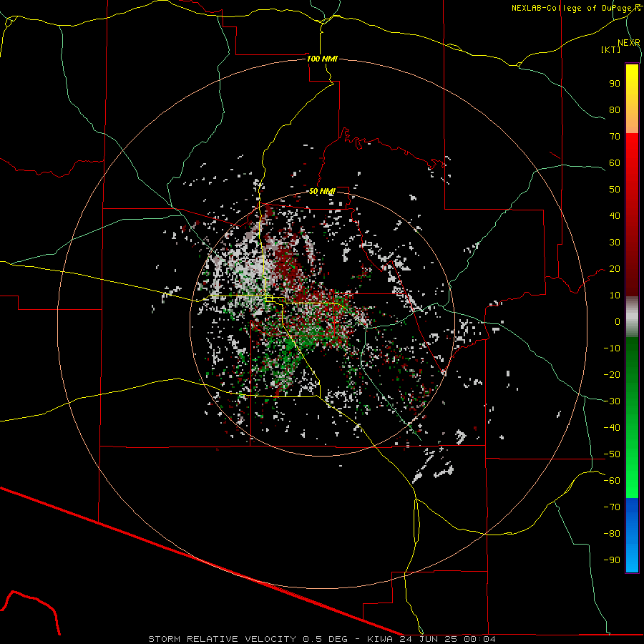
Task: Click the -50 value on velocity scale
Action: click(x=612, y=454)
